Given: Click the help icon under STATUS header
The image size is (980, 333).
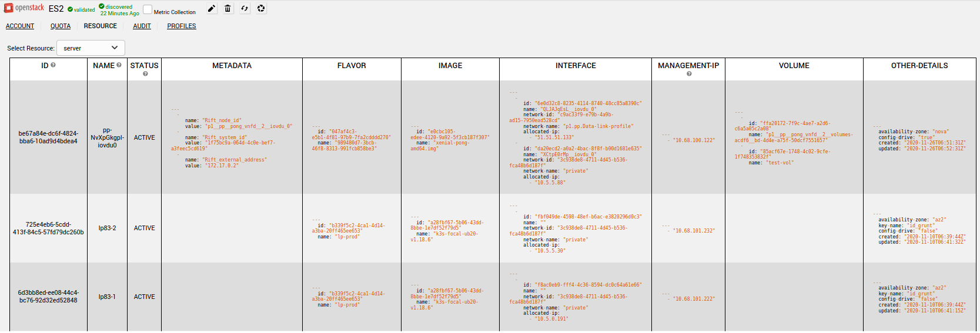Looking at the screenshot, I should 145,74.
